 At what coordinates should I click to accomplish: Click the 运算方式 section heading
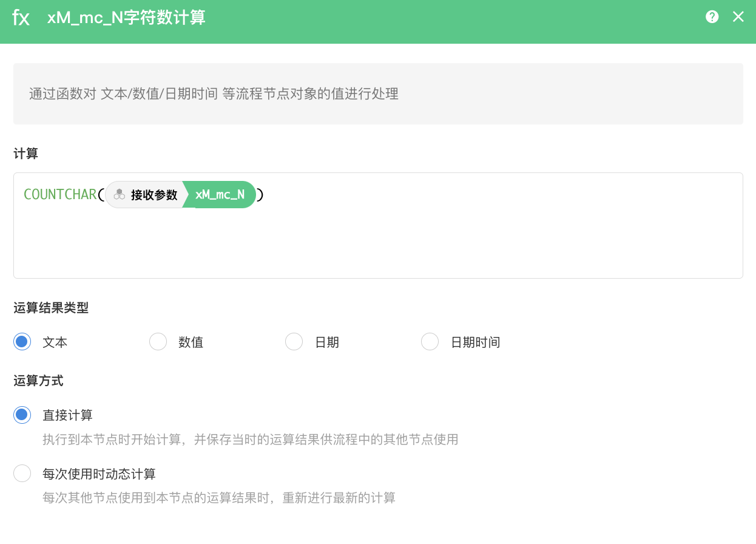38,381
